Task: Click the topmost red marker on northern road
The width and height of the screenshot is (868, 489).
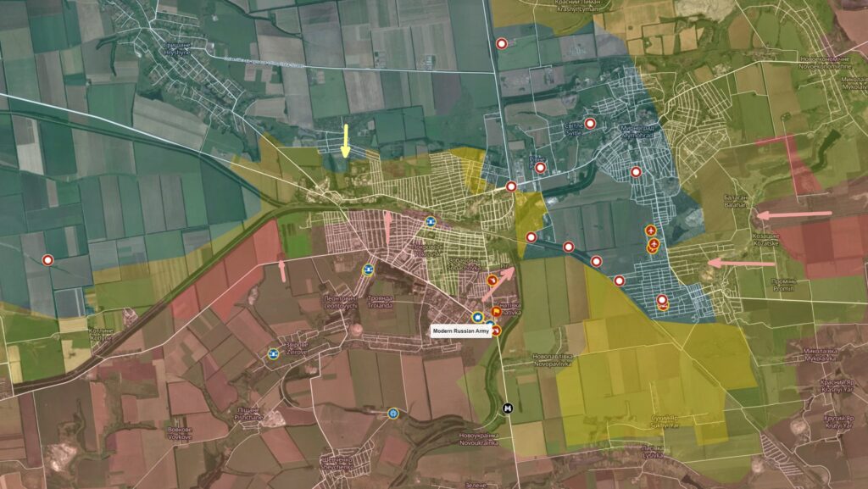Action: (x=501, y=43)
